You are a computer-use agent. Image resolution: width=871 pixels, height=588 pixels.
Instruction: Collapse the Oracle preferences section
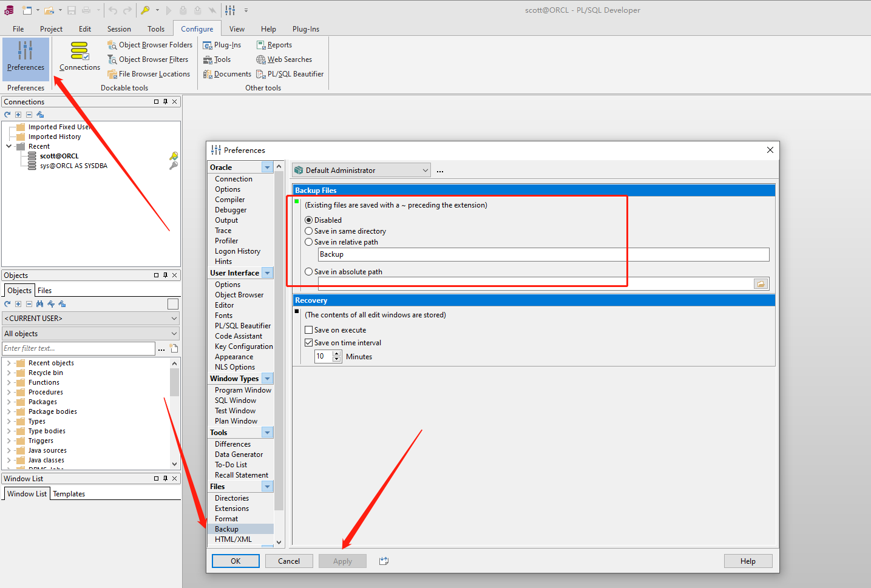click(267, 167)
